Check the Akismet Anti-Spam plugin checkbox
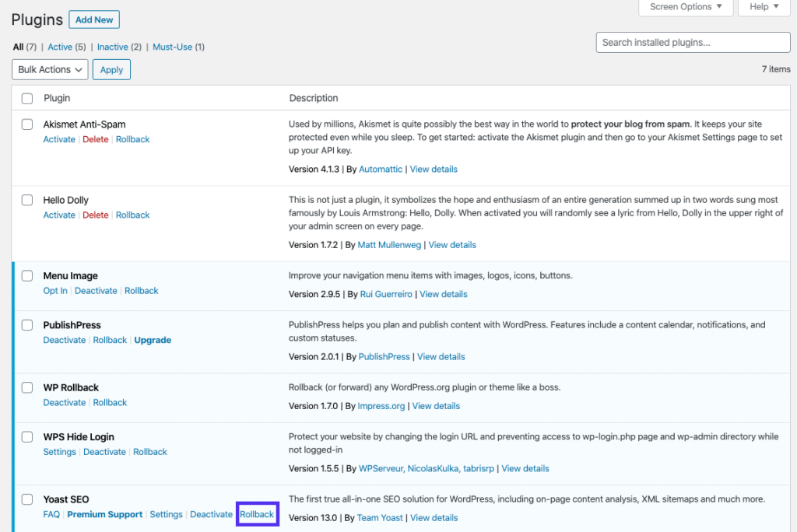The height and width of the screenshot is (532, 797). pos(27,124)
